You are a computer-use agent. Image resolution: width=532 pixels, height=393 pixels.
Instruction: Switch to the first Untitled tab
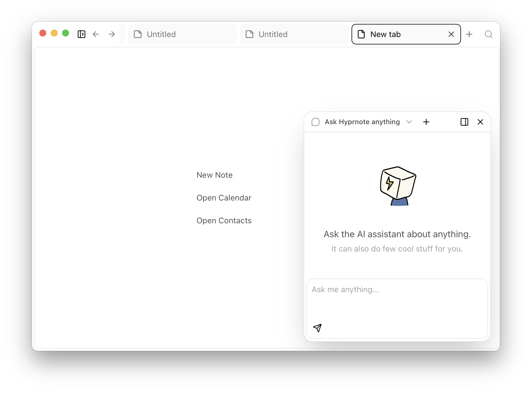click(182, 34)
